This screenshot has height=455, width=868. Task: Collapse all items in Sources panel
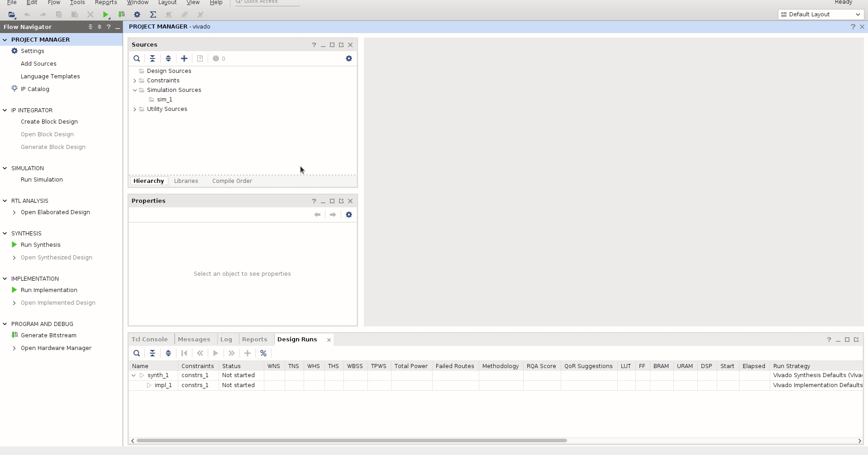(153, 58)
